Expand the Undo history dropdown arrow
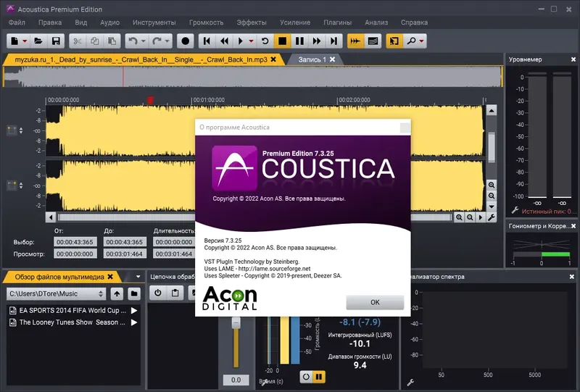 [x=143, y=41]
